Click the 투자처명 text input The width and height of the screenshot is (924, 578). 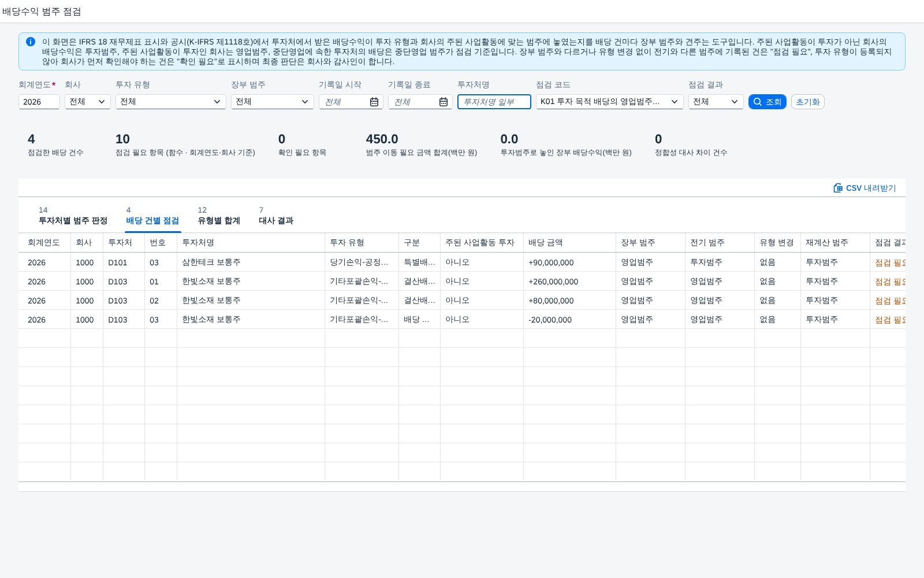point(494,102)
